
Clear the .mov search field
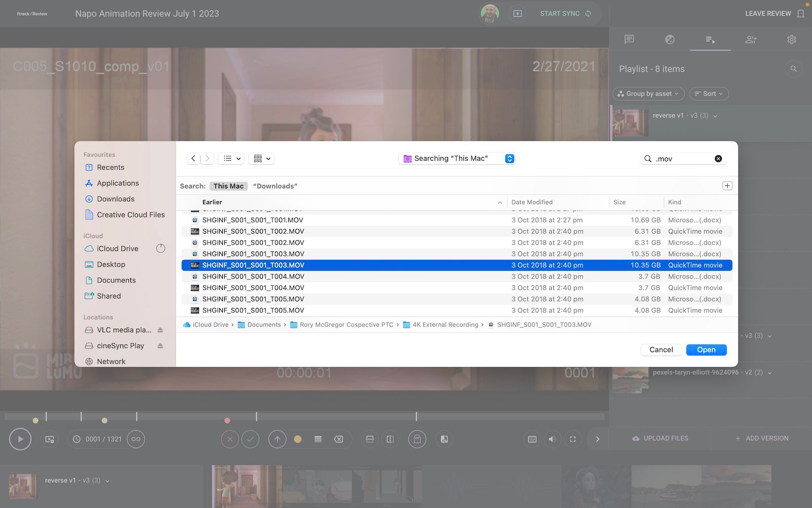pyautogui.click(x=718, y=158)
